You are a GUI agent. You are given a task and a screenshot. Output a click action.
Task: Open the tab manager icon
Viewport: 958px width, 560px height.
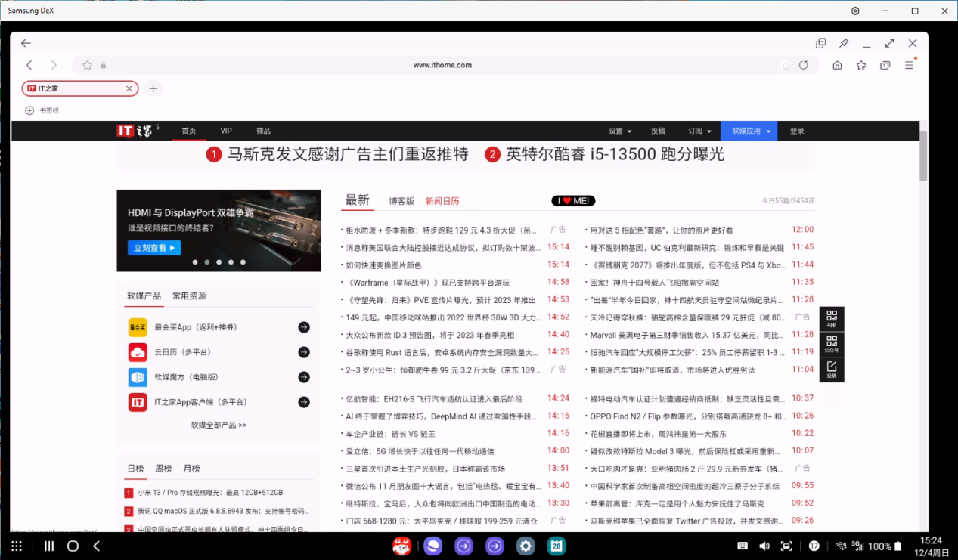click(885, 66)
